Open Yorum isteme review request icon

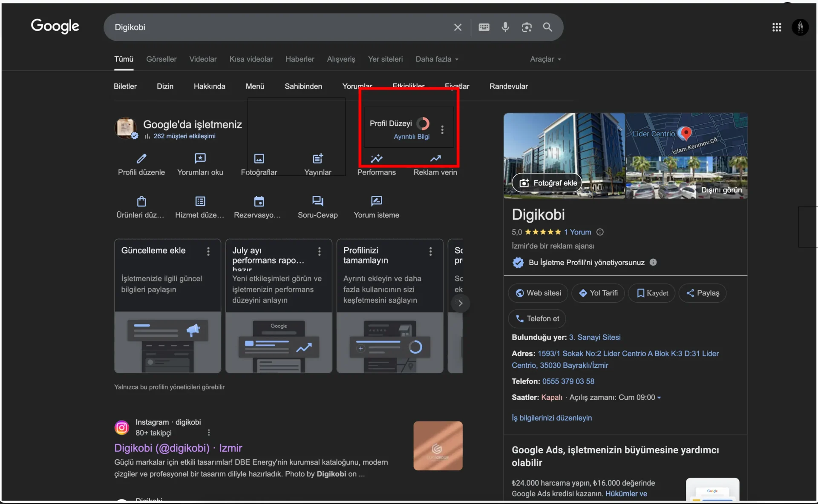377,201
